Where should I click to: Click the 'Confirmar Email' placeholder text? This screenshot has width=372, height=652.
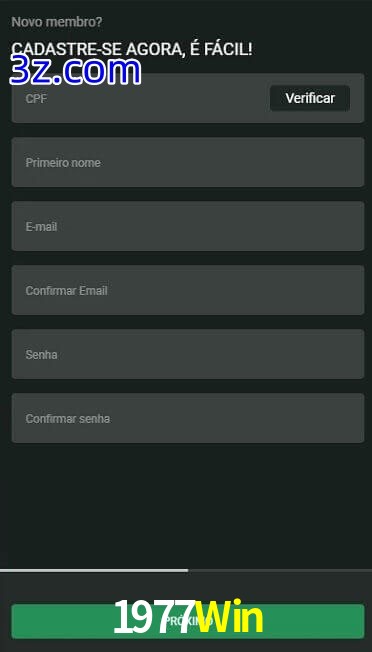coord(67,291)
